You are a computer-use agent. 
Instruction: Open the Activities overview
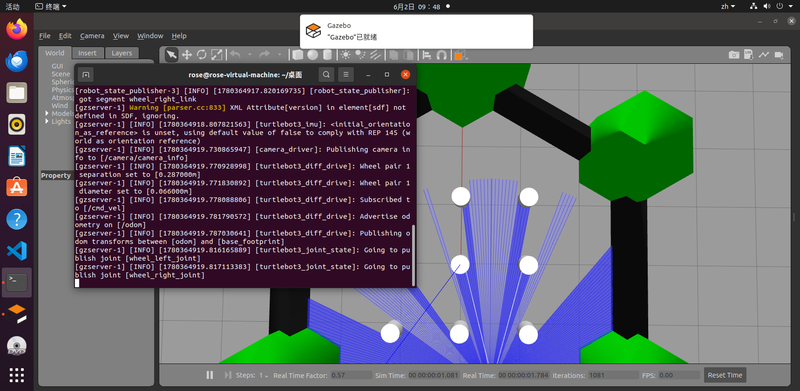tap(12, 7)
